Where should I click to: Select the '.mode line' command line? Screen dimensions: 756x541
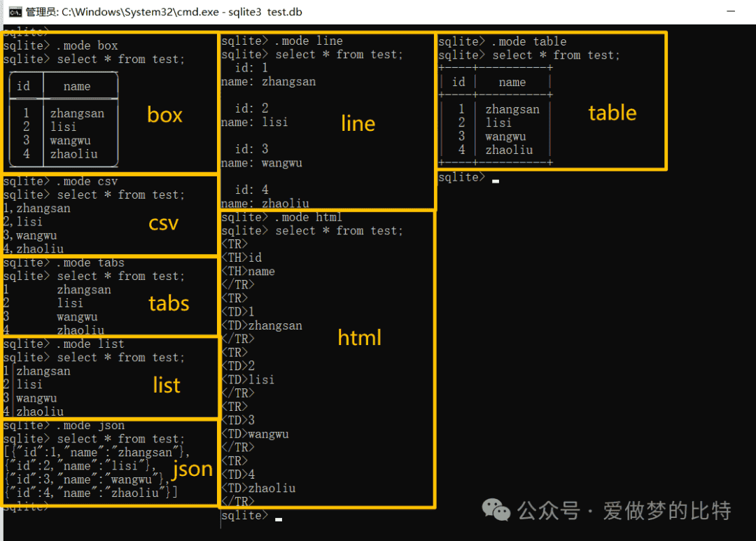[282, 41]
